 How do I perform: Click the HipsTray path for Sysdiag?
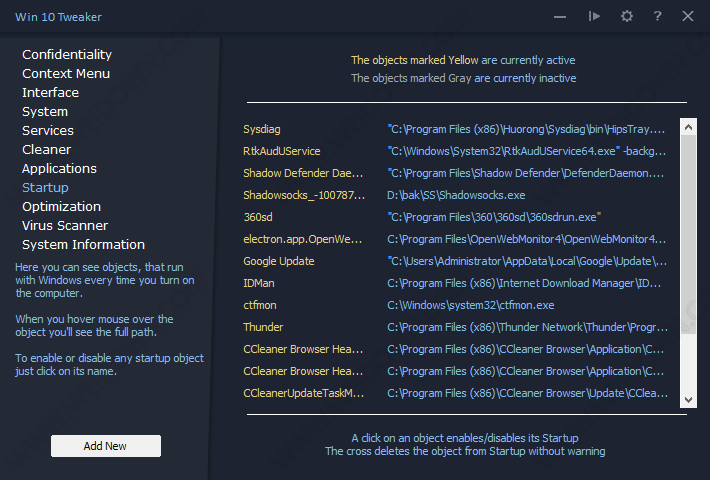pyautogui.click(x=526, y=129)
